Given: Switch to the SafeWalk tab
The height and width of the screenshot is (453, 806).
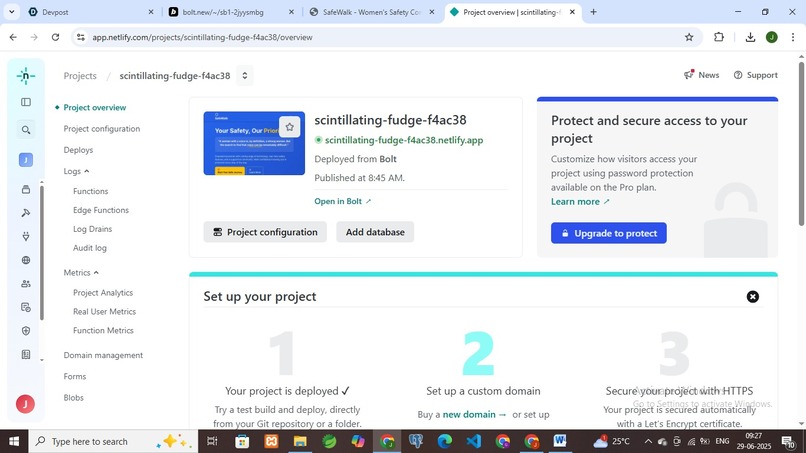Looking at the screenshot, I should (x=372, y=12).
